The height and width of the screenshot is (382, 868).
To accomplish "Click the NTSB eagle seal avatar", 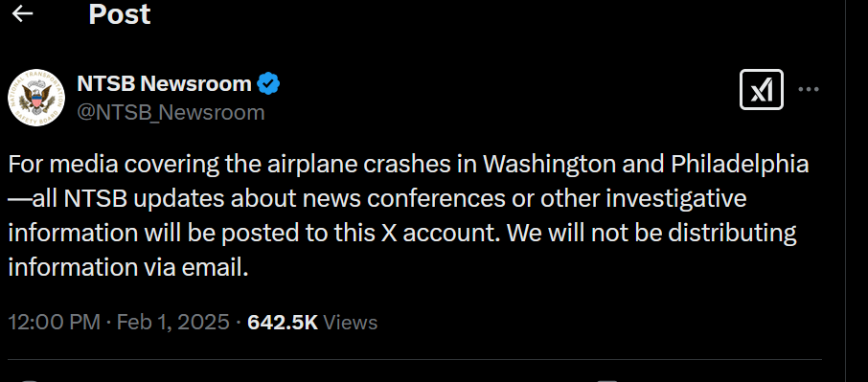I will 36,98.
